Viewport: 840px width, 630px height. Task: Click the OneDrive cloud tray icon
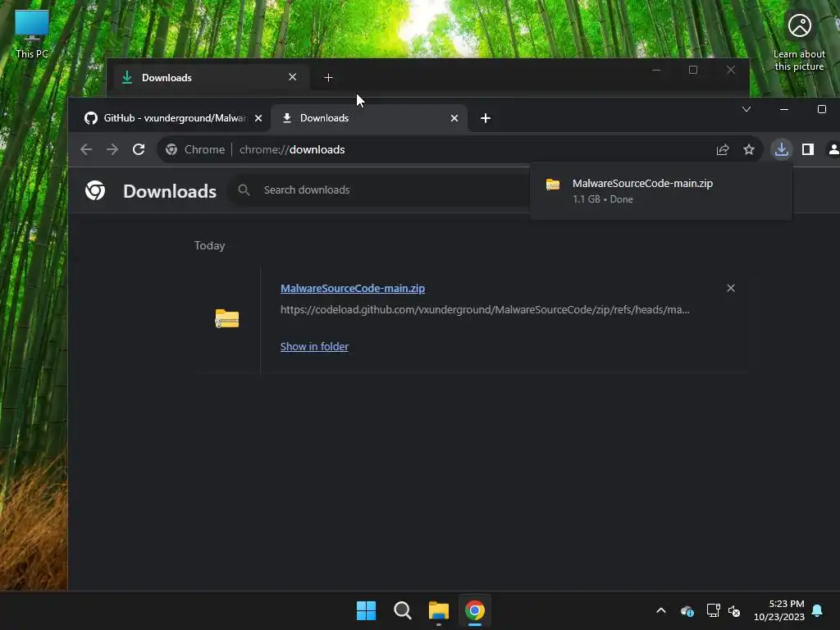pyautogui.click(x=687, y=610)
